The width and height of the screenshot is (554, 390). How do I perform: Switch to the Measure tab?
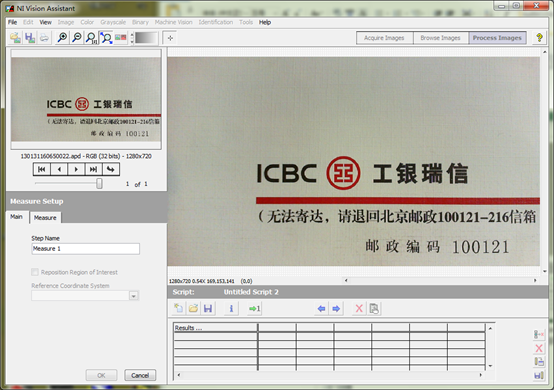pos(45,218)
